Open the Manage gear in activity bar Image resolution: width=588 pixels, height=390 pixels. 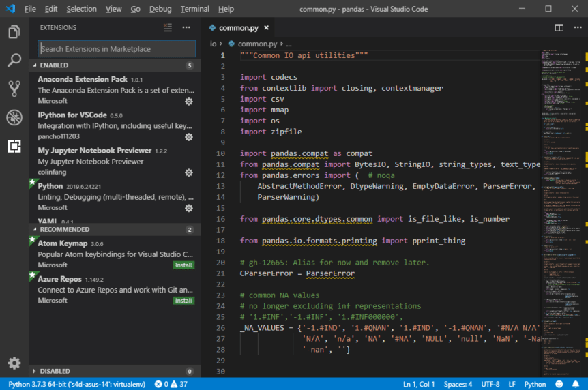pos(14,363)
